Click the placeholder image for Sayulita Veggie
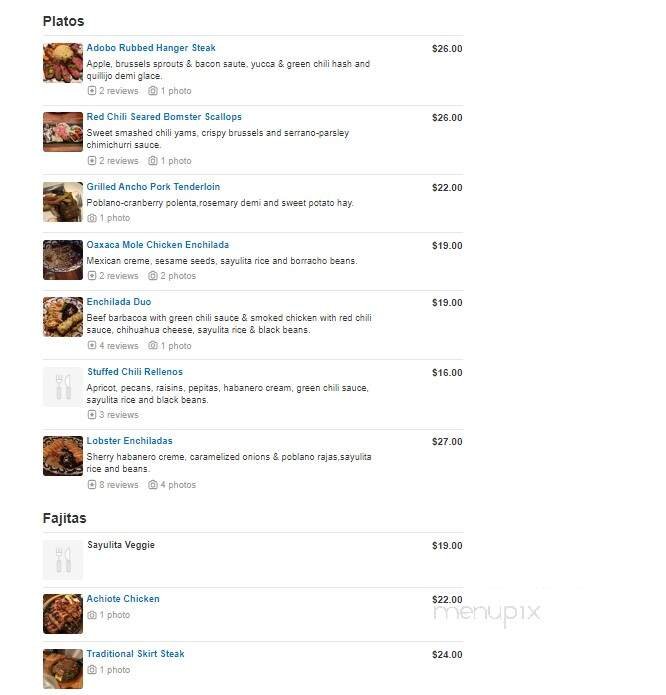 [x=63, y=560]
